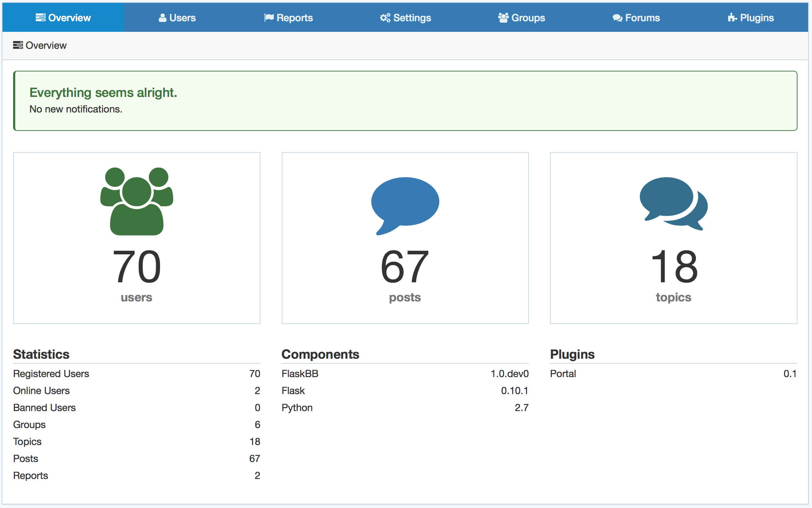This screenshot has width=812, height=508.
Task: Click the Everything seems alright notification box
Action: click(x=405, y=101)
